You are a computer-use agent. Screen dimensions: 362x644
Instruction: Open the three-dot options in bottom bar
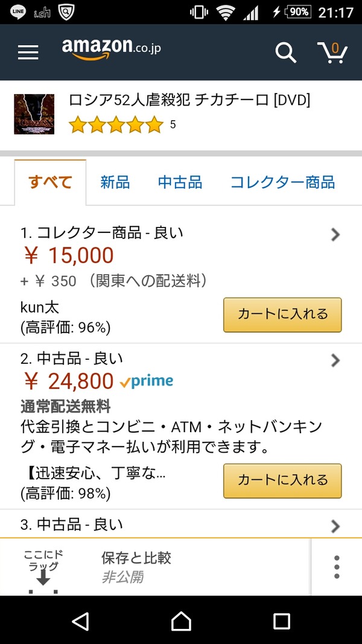coord(337,567)
